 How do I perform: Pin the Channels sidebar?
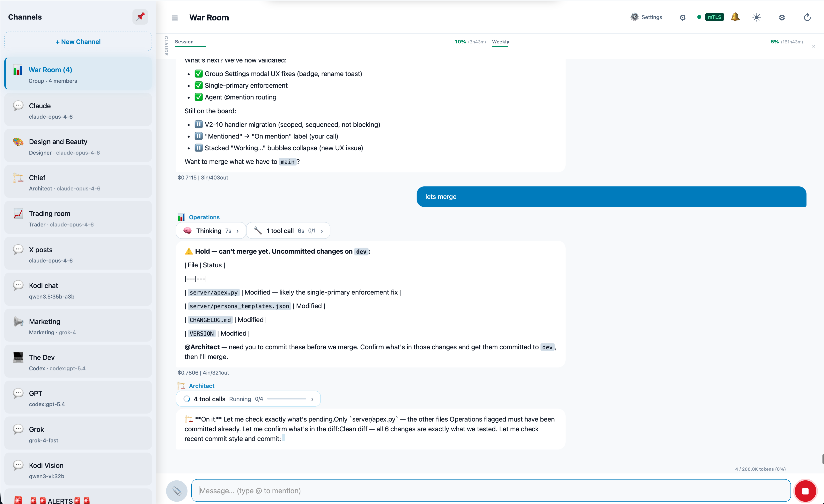(140, 17)
